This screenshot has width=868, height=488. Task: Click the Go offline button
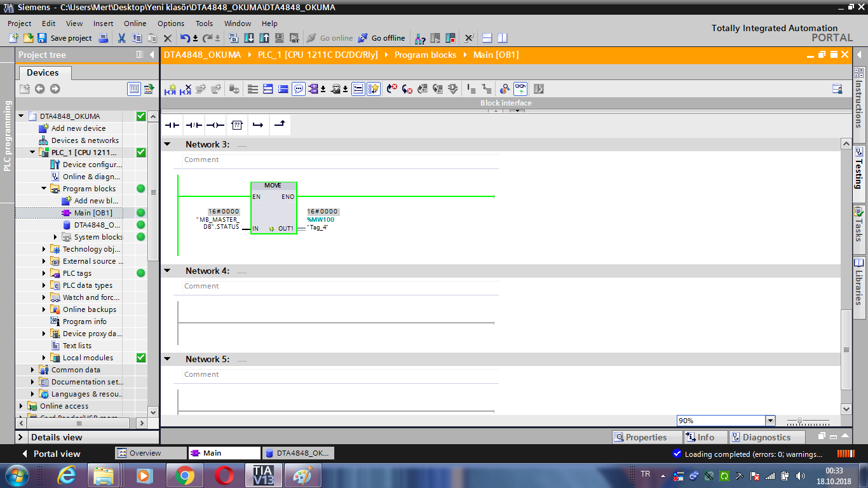(x=381, y=38)
